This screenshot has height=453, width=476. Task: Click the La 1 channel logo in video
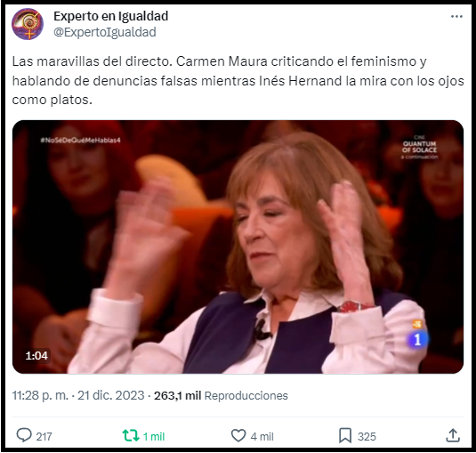417,339
